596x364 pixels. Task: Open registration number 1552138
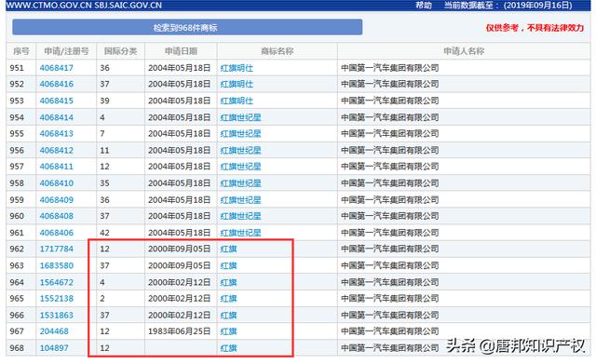57,298
